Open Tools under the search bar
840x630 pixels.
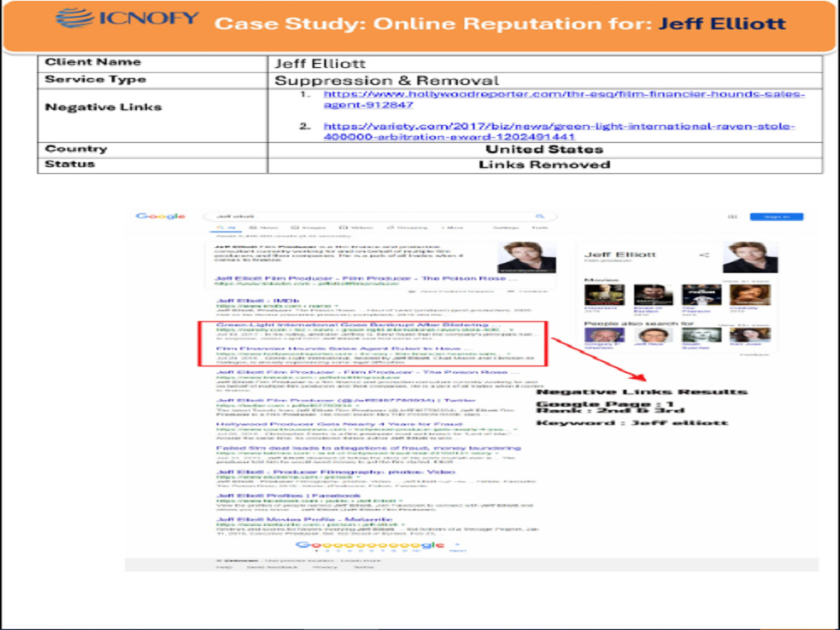[x=539, y=228]
